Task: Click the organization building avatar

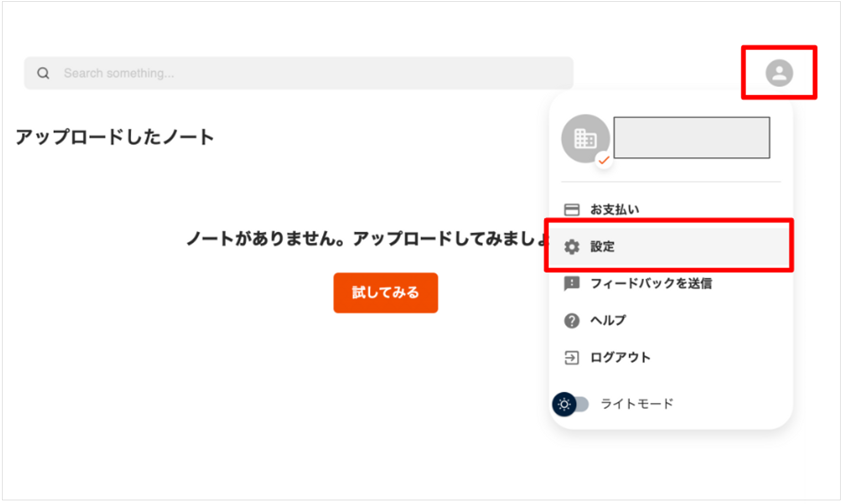Action: click(585, 139)
